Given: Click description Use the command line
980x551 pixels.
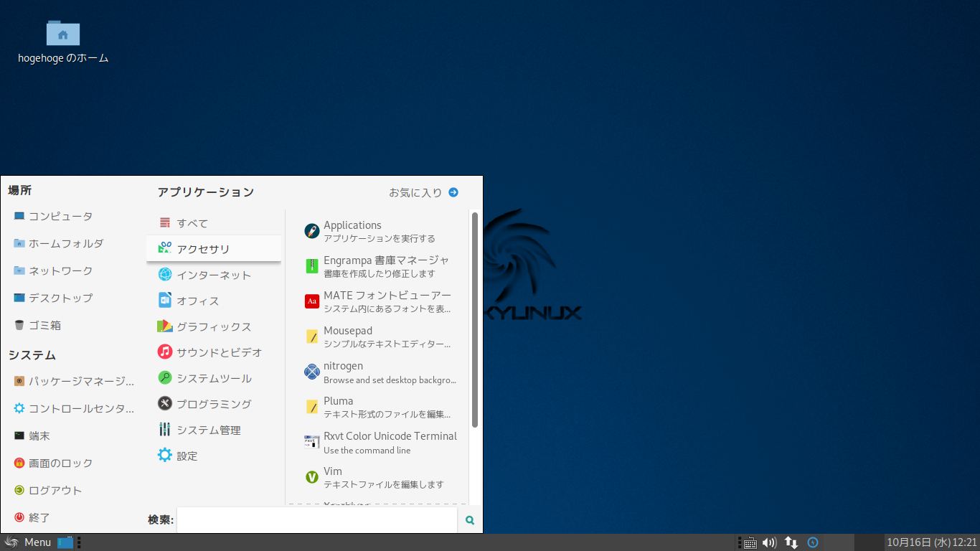Looking at the screenshot, I should point(367,451).
